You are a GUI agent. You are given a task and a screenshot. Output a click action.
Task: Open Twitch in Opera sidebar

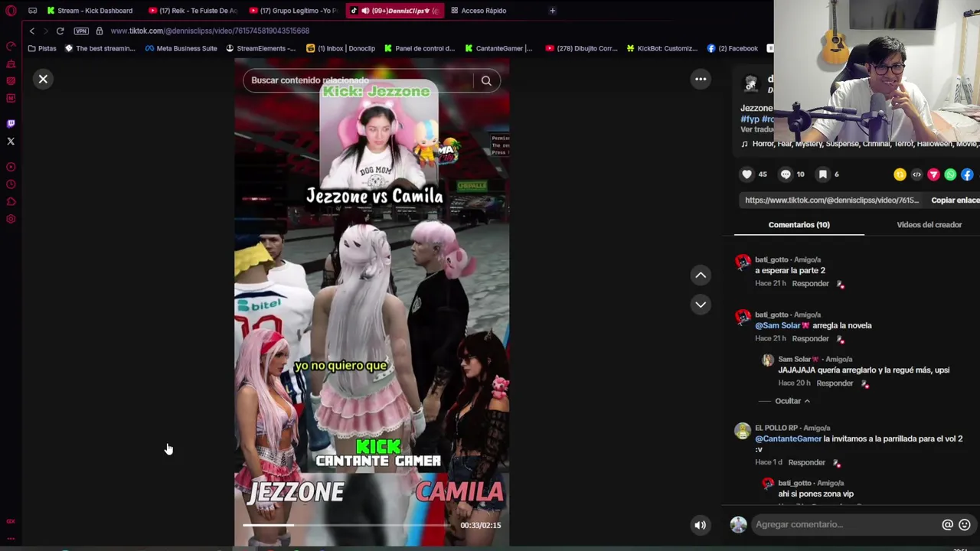(11, 123)
